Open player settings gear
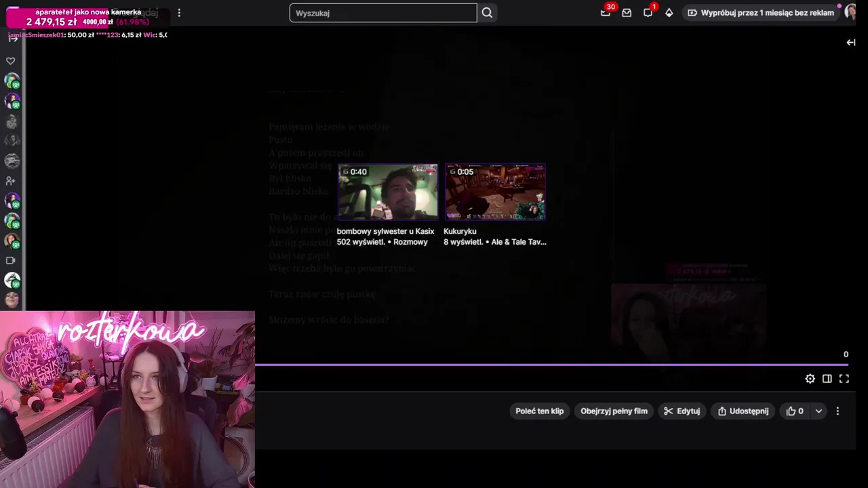 tap(810, 379)
